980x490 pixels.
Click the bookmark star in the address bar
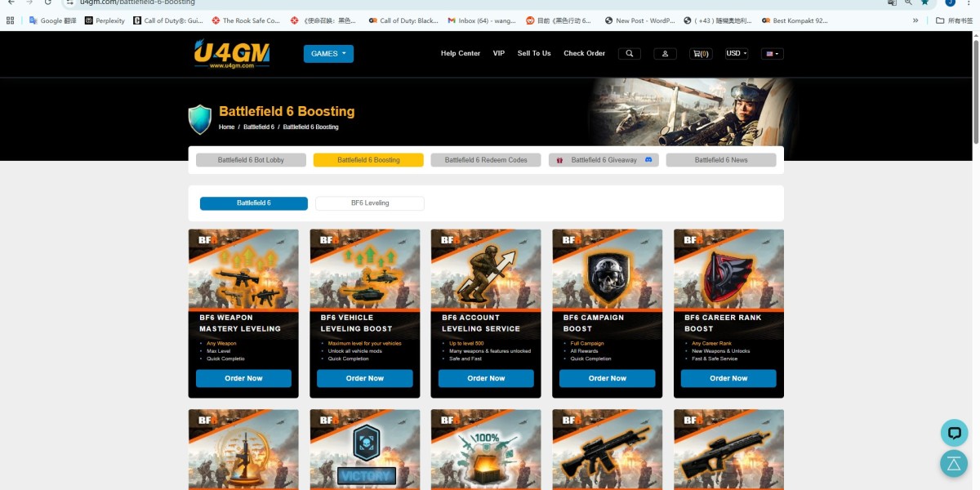click(x=924, y=2)
